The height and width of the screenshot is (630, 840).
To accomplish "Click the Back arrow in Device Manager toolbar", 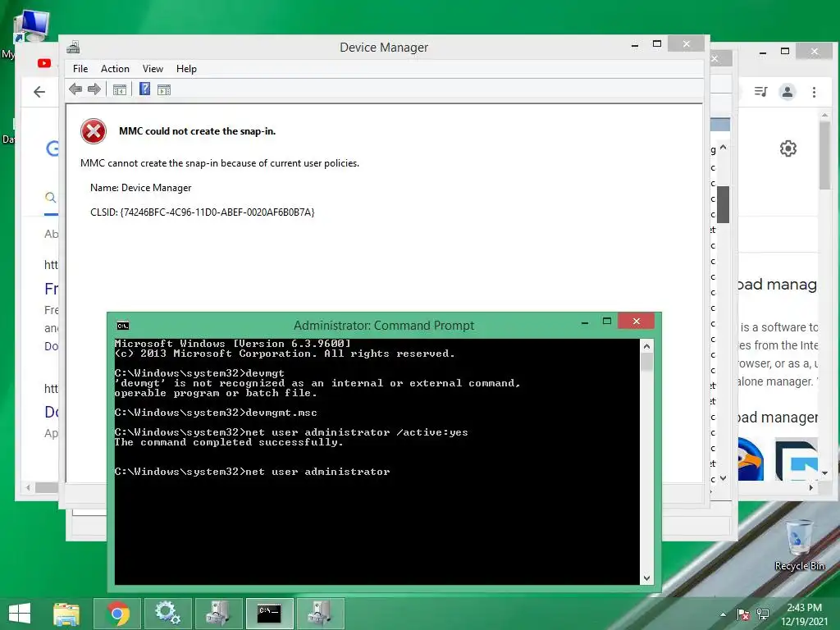I will coord(75,89).
